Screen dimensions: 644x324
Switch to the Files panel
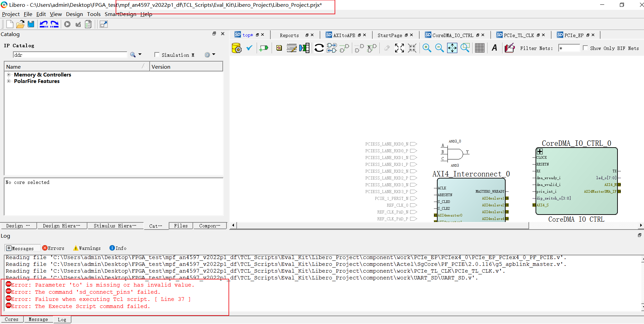pyautogui.click(x=181, y=226)
